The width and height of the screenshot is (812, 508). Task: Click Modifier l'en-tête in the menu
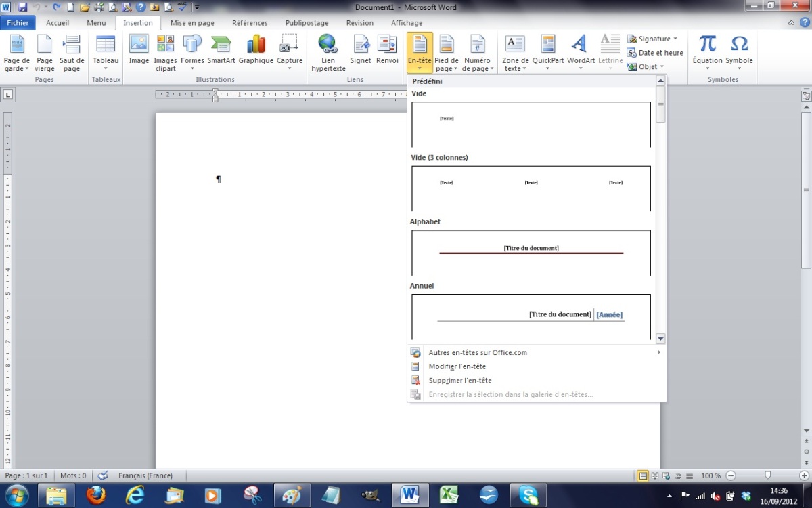pyautogui.click(x=457, y=366)
